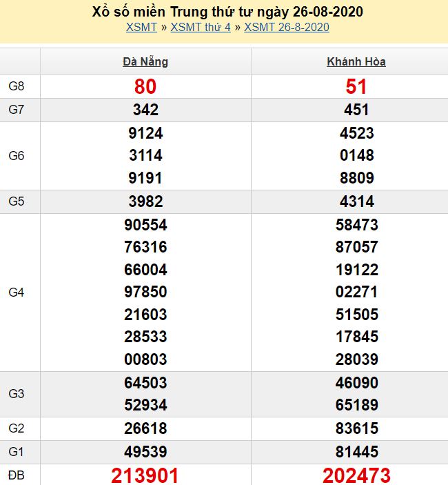Image resolution: width=448 pixels, height=485 pixels.
Task: Select the G6 number 9191
Action: coord(145,178)
